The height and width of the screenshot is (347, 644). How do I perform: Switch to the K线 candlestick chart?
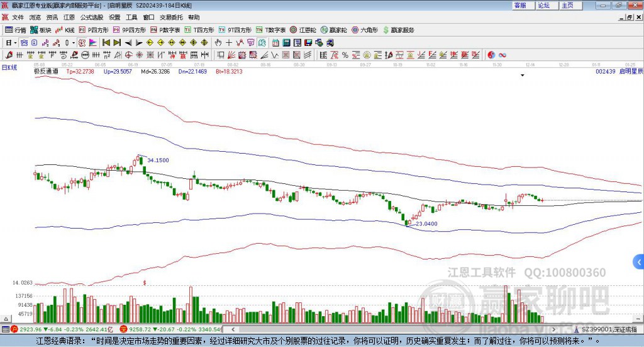[x=65, y=30]
